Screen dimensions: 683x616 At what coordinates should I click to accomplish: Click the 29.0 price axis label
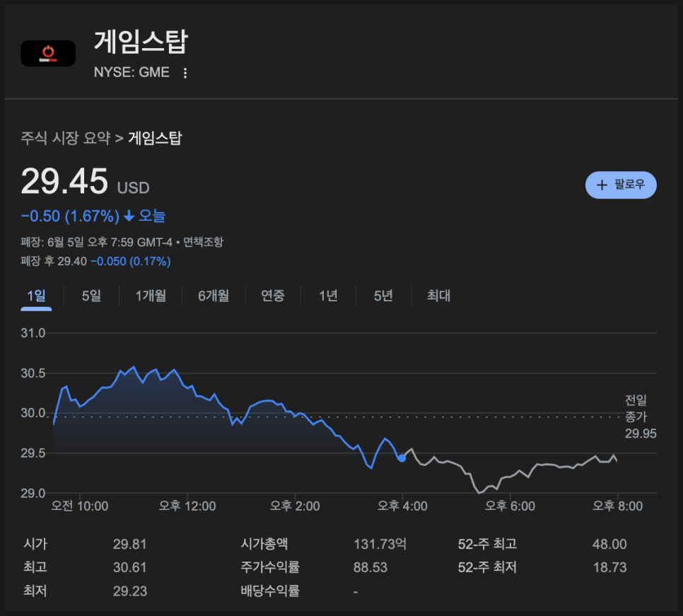(x=33, y=493)
